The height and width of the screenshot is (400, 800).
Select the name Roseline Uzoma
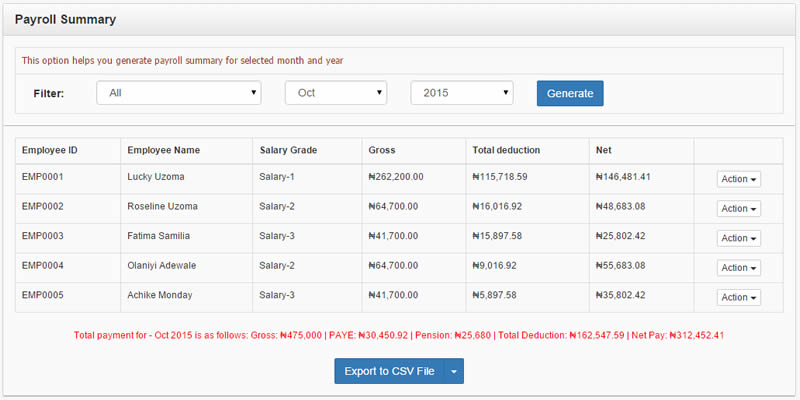163,207
